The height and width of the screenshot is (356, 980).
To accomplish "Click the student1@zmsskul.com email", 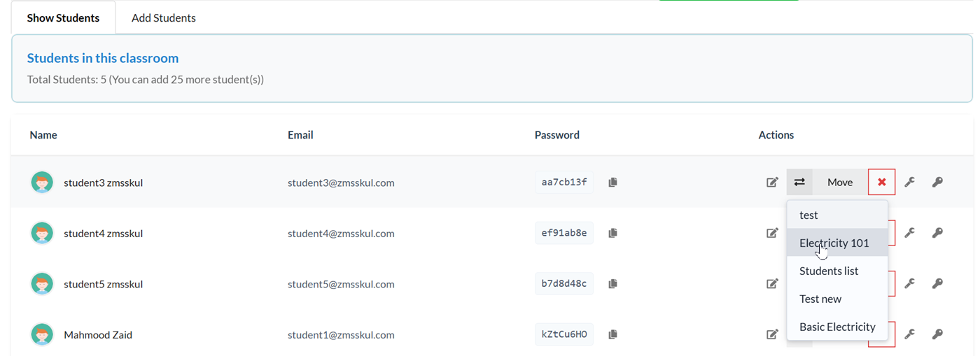I will pyautogui.click(x=341, y=334).
